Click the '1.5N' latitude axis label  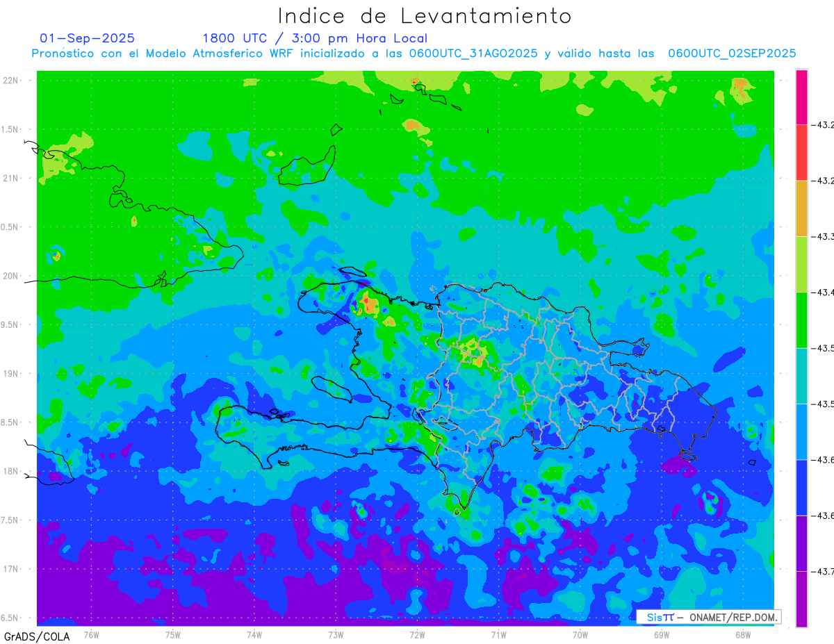pos(10,130)
